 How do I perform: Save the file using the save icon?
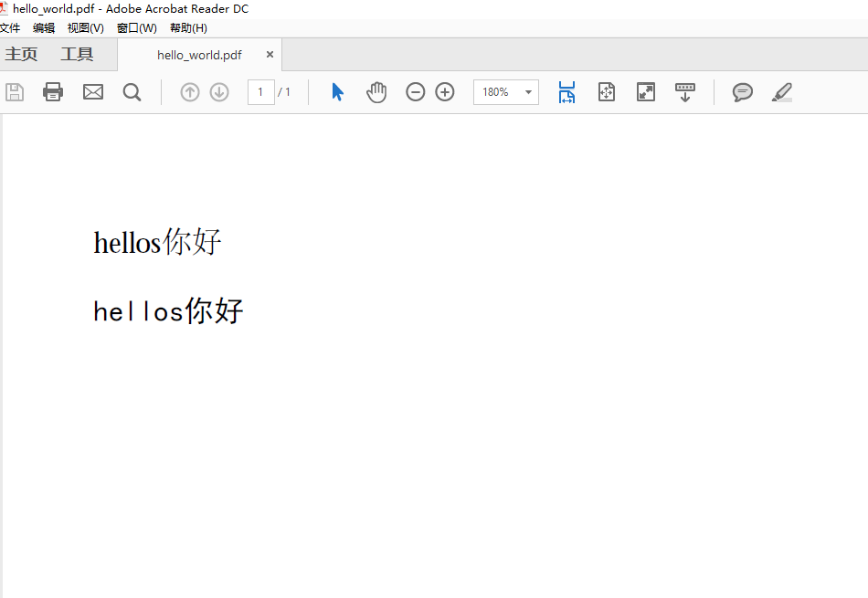[x=15, y=92]
